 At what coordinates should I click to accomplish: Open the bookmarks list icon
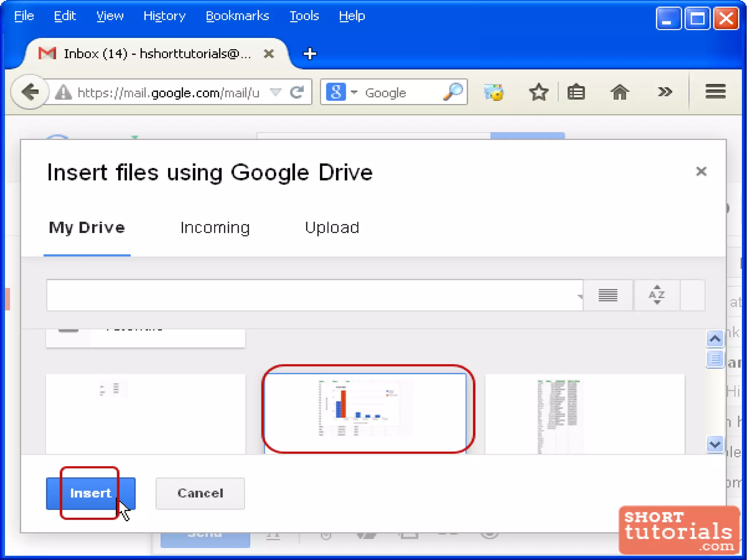tap(576, 92)
